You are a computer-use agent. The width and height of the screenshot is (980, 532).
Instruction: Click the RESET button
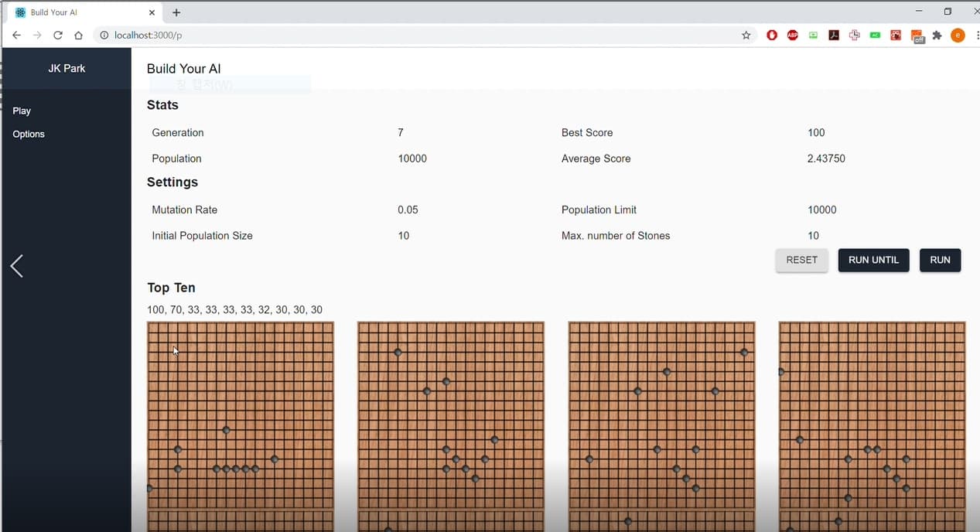click(801, 260)
